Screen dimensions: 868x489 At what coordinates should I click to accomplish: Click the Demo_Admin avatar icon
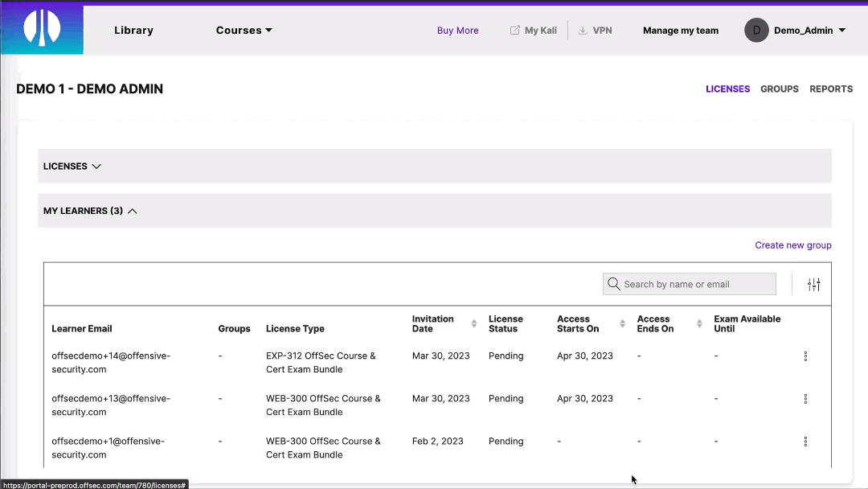pos(756,30)
